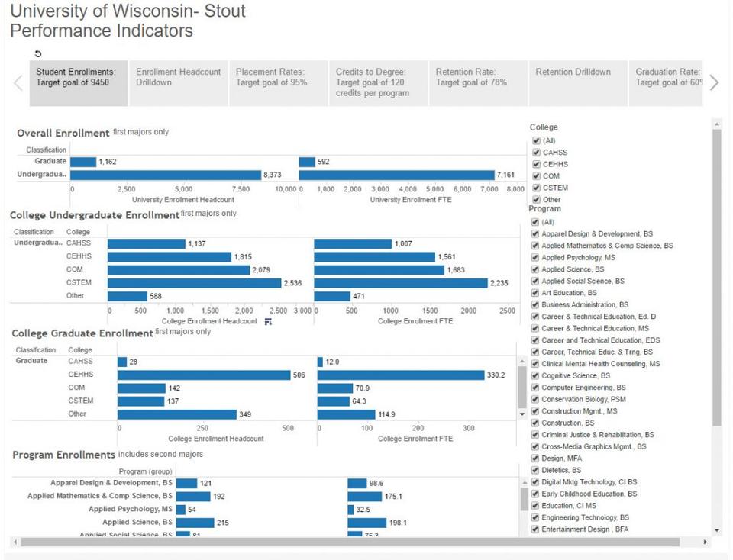Click scroll-down arrow of filter panel scrollbar

click(717, 530)
